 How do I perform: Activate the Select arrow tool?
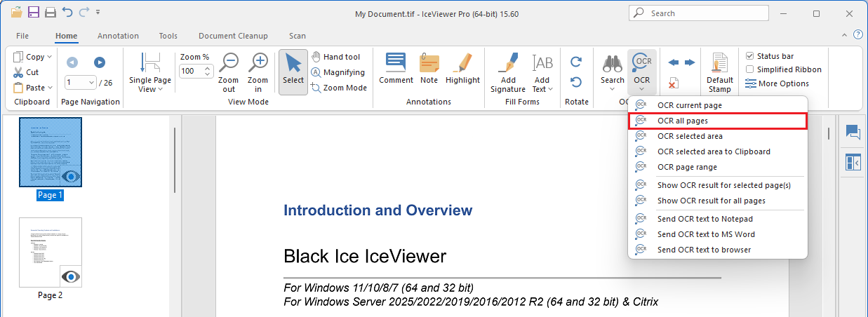(293, 72)
